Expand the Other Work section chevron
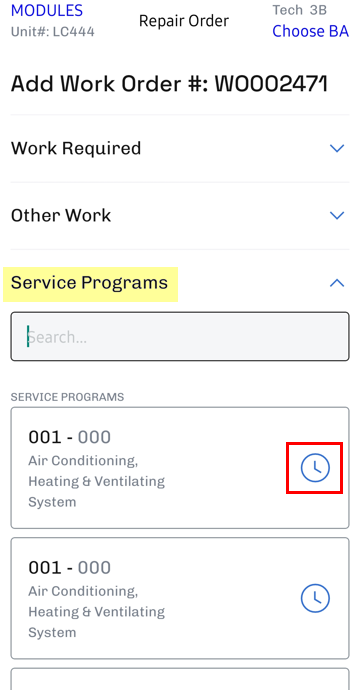This screenshot has height=690, width=361. (337, 215)
